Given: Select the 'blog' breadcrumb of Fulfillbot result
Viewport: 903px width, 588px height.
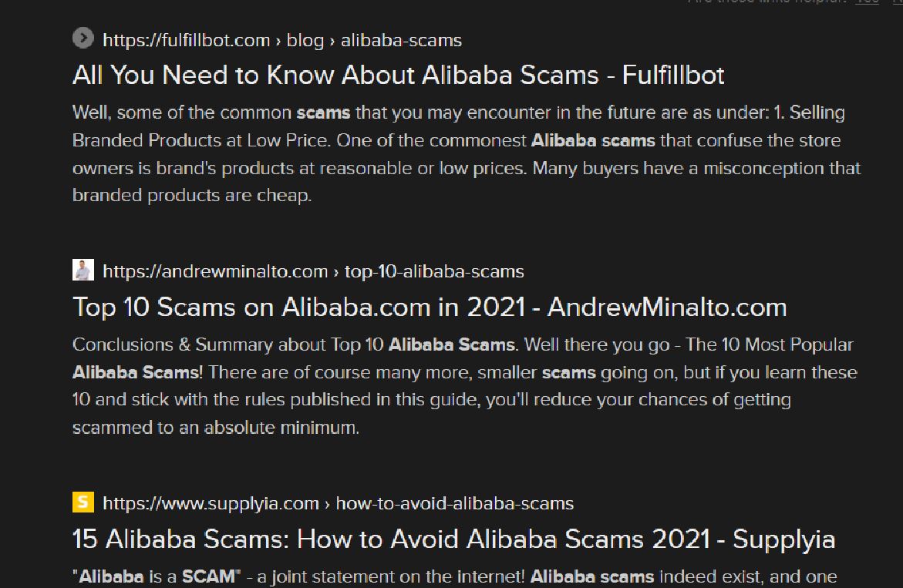Looking at the screenshot, I should (x=305, y=40).
